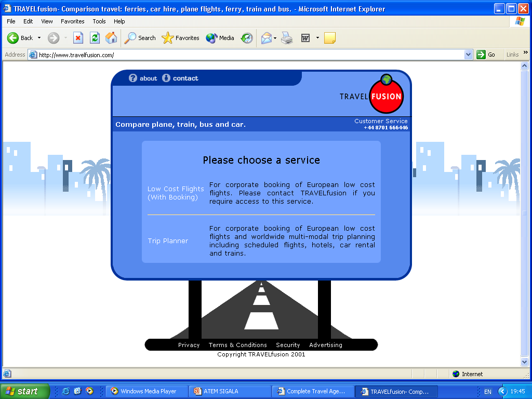Open the Media toolbar button

(220, 38)
